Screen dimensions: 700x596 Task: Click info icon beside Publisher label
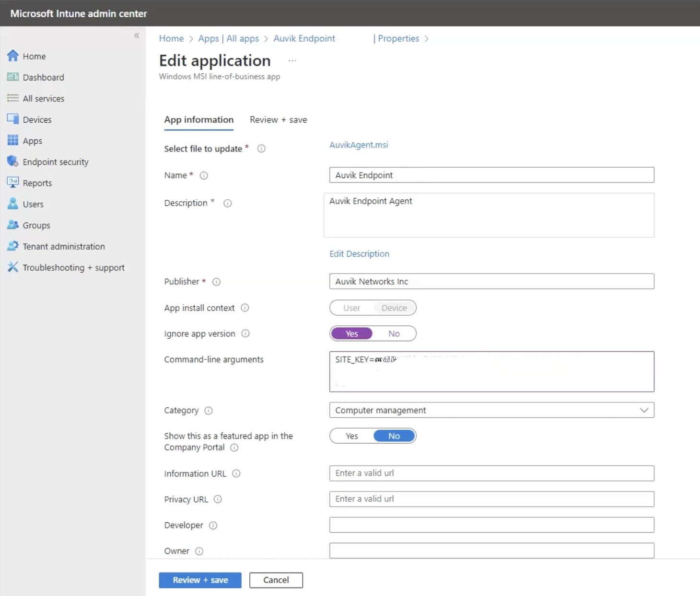(x=216, y=282)
